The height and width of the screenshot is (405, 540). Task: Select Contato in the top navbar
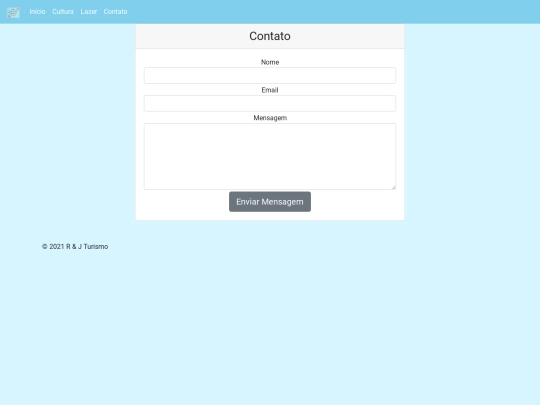(x=115, y=12)
